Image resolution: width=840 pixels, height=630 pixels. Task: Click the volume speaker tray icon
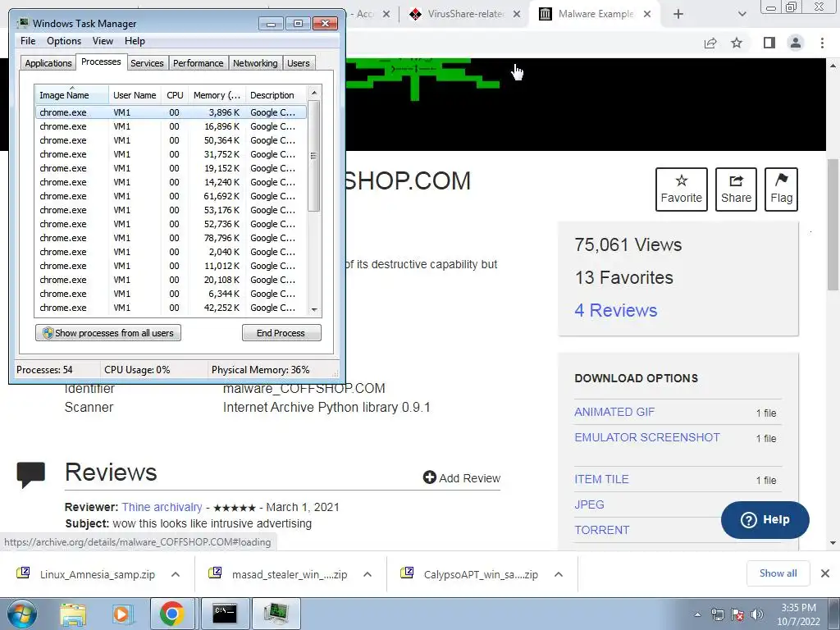coord(757,614)
